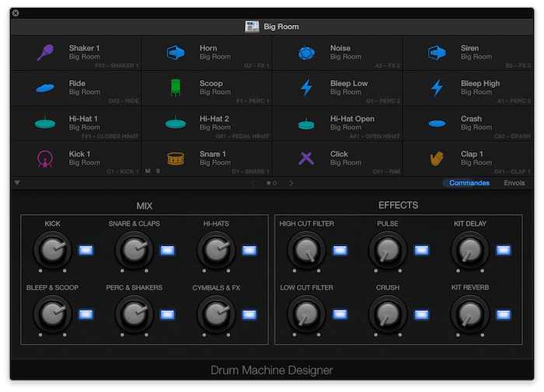Image resolution: width=544 pixels, height=392 pixels.
Task: Toggle the SNARE & CLAPS mix button
Action: [x=167, y=250]
